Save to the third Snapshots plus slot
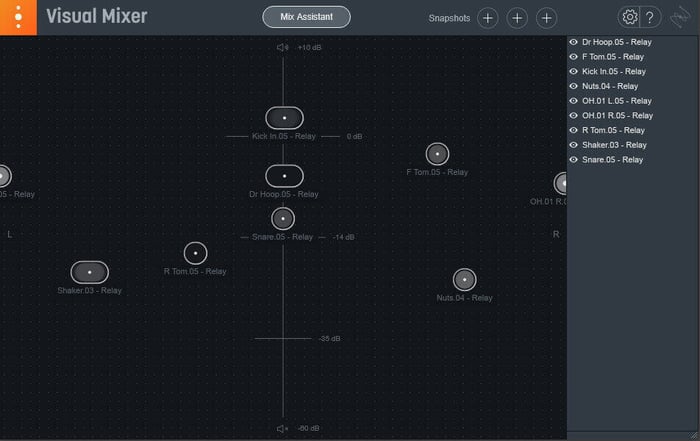 (x=546, y=18)
